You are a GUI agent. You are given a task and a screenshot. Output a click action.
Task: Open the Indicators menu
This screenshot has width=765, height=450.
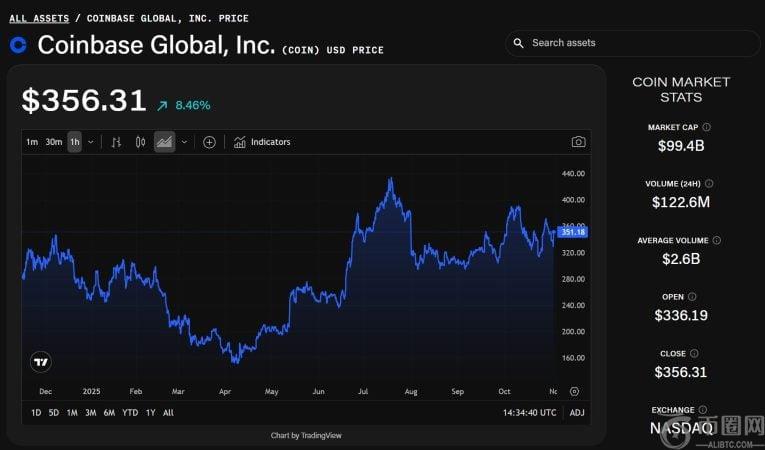pos(262,142)
